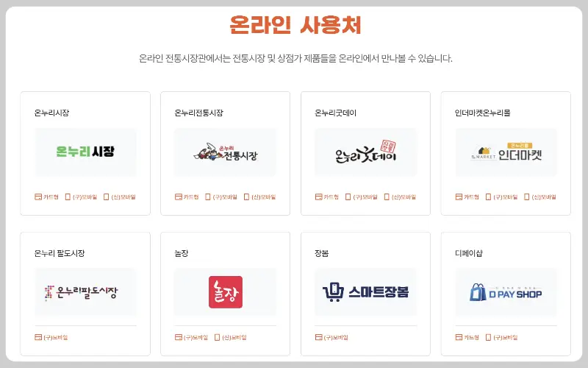This screenshot has height=368, width=588.
Task: Open the 스마트장봄 cart logo
Action: point(365,292)
